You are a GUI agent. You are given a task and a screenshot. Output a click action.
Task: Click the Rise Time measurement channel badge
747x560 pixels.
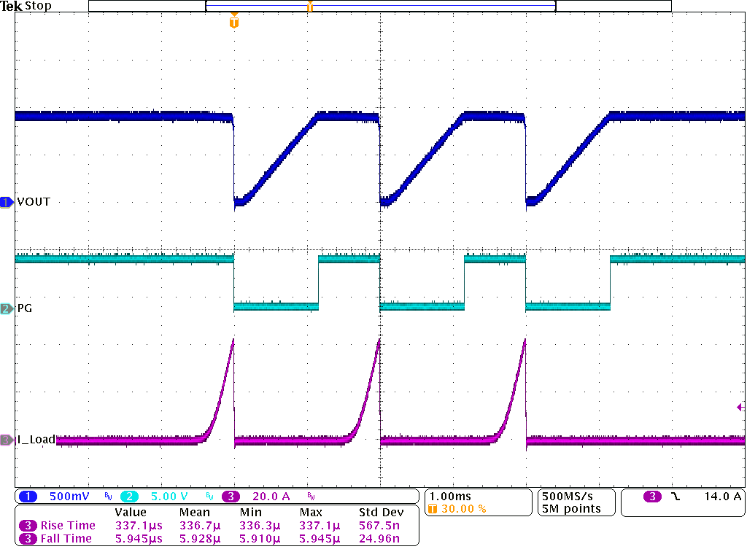point(28,525)
